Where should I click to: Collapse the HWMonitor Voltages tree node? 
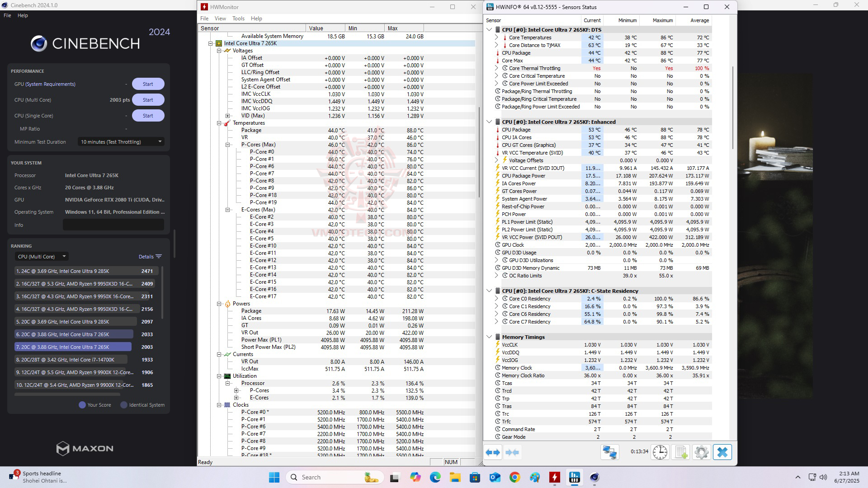pyautogui.click(x=219, y=51)
